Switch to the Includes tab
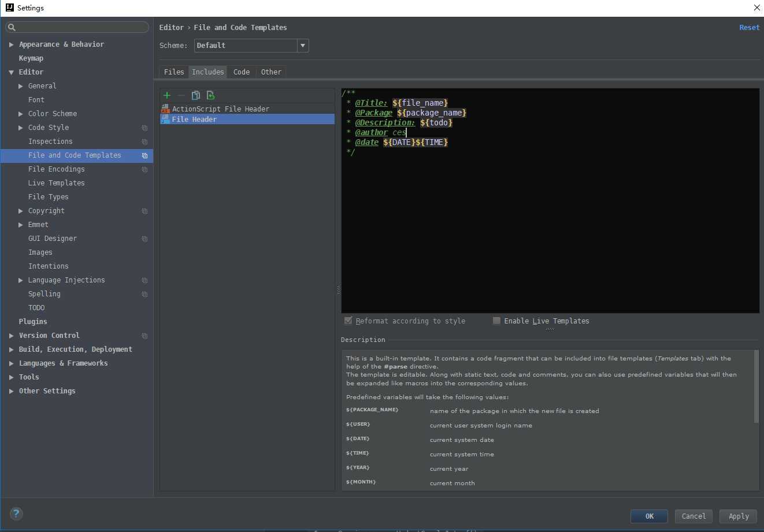The width and height of the screenshot is (764, 532). point(208,72)
